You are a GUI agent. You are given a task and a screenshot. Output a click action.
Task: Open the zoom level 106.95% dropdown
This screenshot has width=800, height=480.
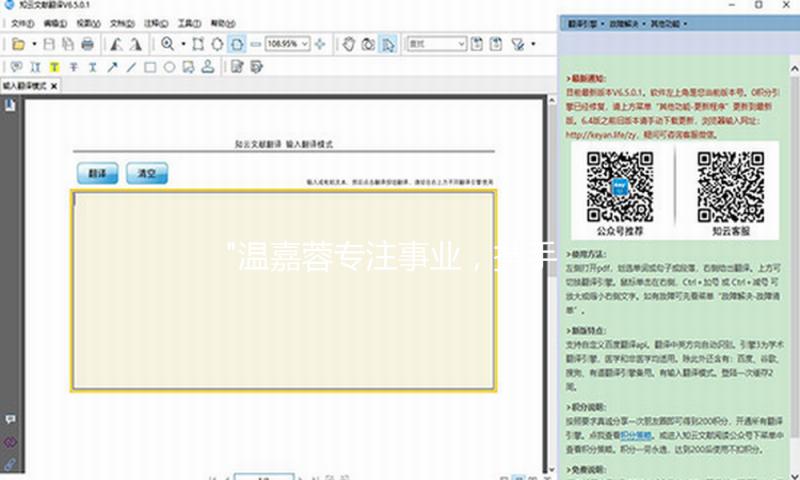point(305,44)
